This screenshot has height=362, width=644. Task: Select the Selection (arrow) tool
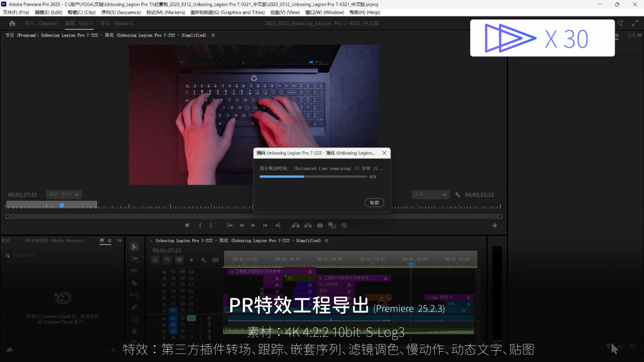(135, 247)
